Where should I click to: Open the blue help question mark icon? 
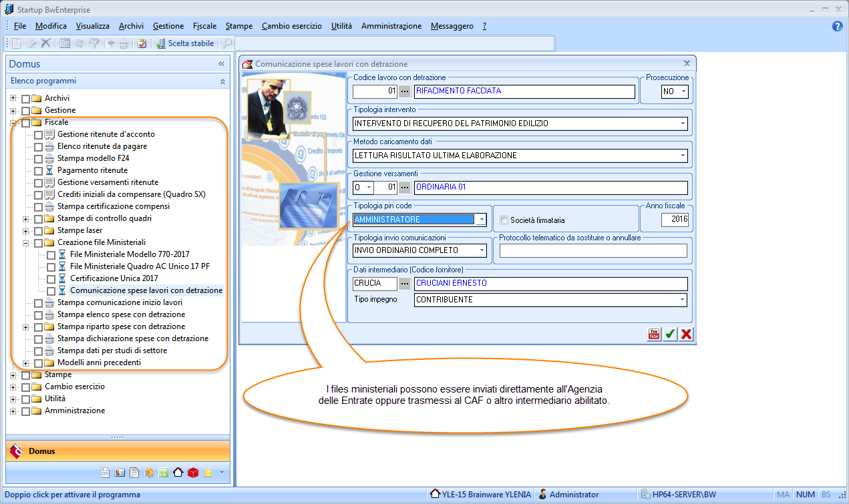[x=838, y=26]
